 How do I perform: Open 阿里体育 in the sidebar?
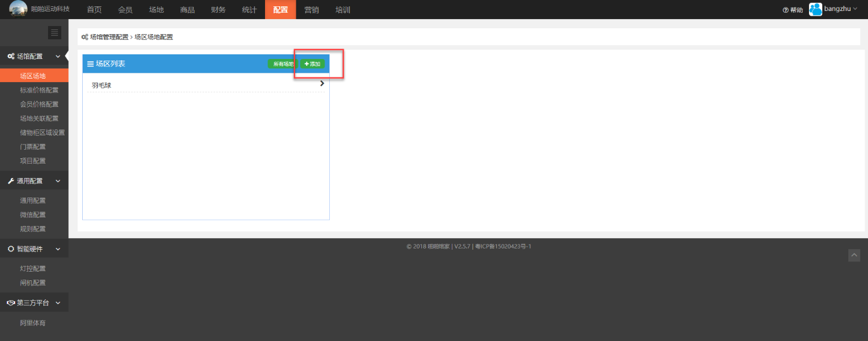tap(34, 323)
